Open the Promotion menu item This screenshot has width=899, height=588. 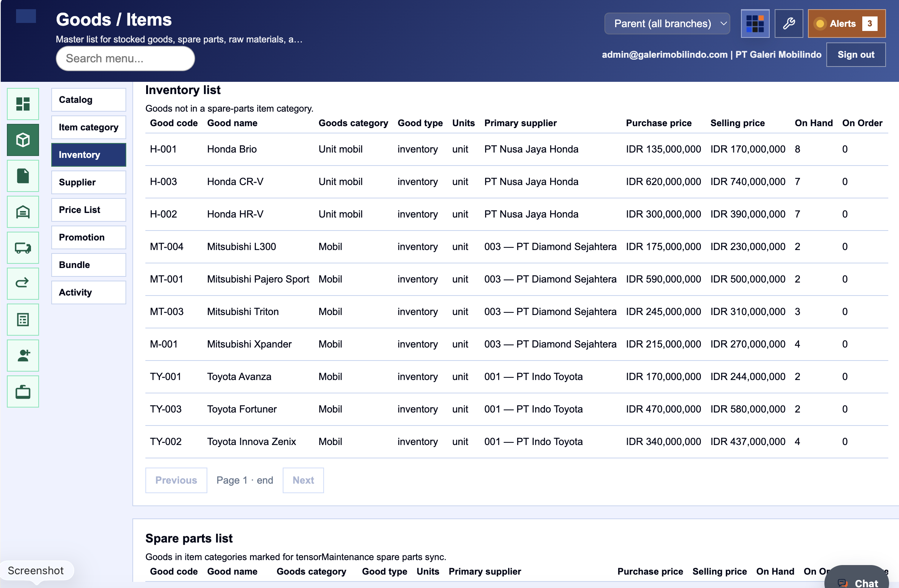click(88, 237)
